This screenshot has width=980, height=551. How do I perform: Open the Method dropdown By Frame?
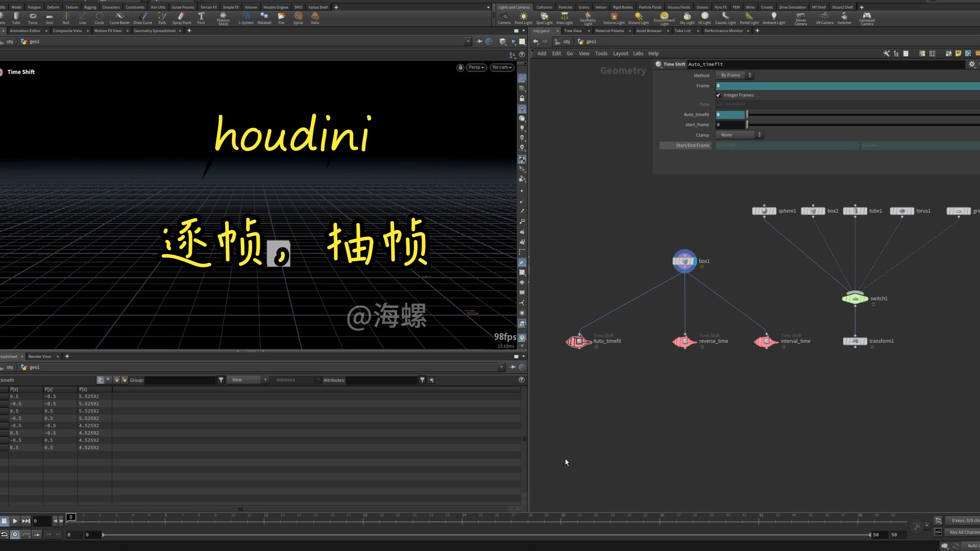click(x=735, y=75)
